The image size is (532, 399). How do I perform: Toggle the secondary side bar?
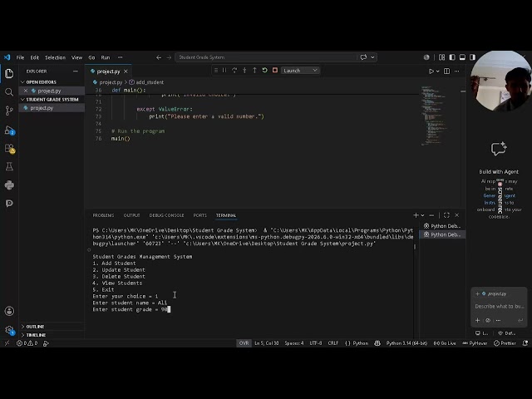tap(473, 57)
